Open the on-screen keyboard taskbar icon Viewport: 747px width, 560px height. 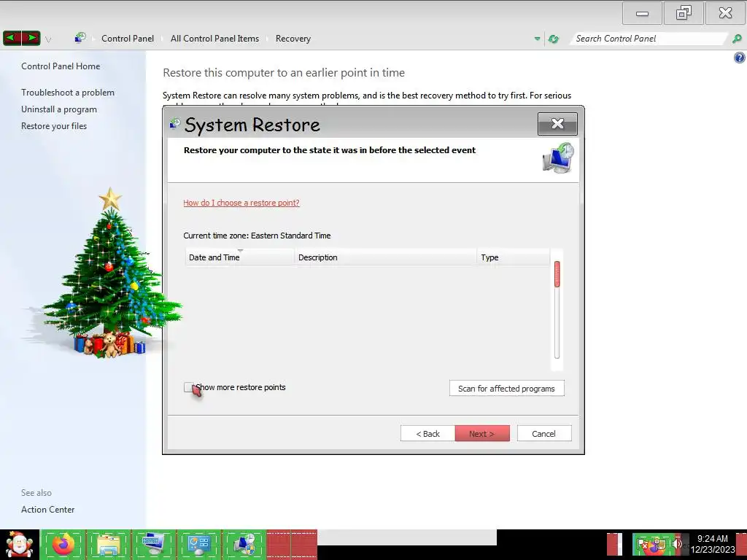point(154,544)
